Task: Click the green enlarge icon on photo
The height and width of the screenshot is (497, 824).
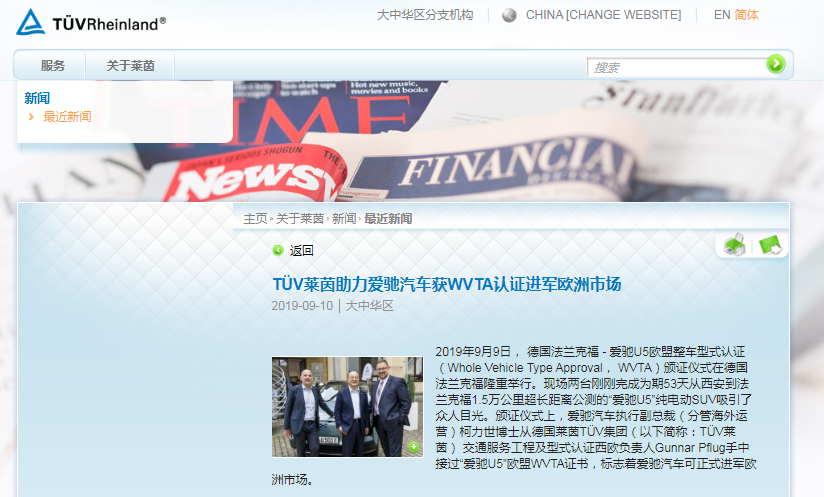Action: click(413, 446)
